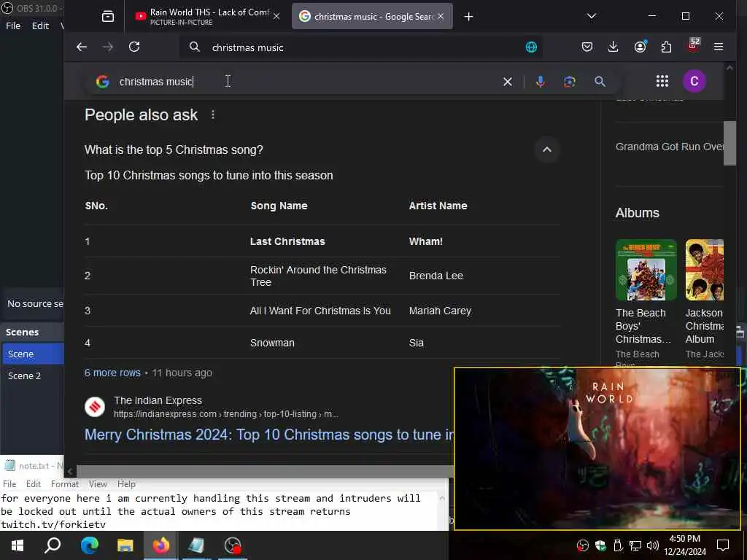Click the Google search text field

click(x=305, y=82)
